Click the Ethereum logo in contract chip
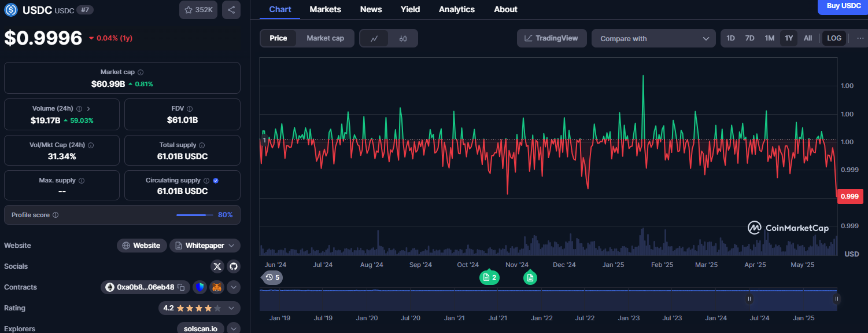The width and height of the screenshot is (868, 333). [x=110, y=287]
